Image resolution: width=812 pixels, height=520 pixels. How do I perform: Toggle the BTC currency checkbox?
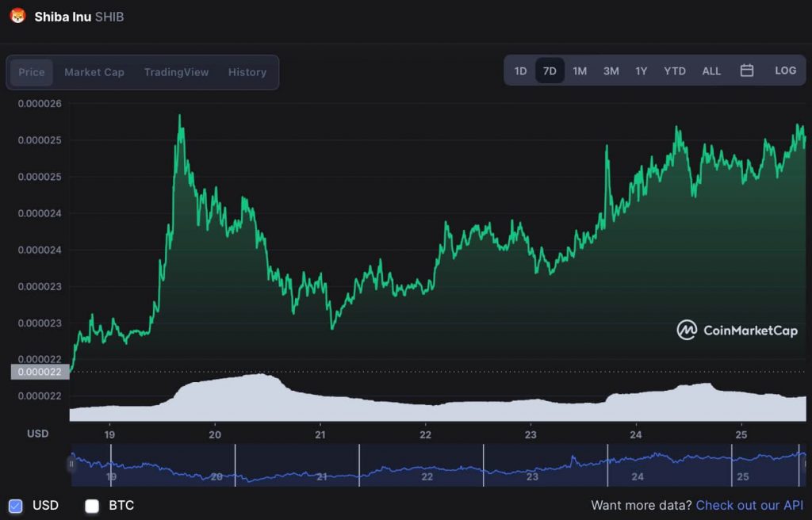pos(92,506)
